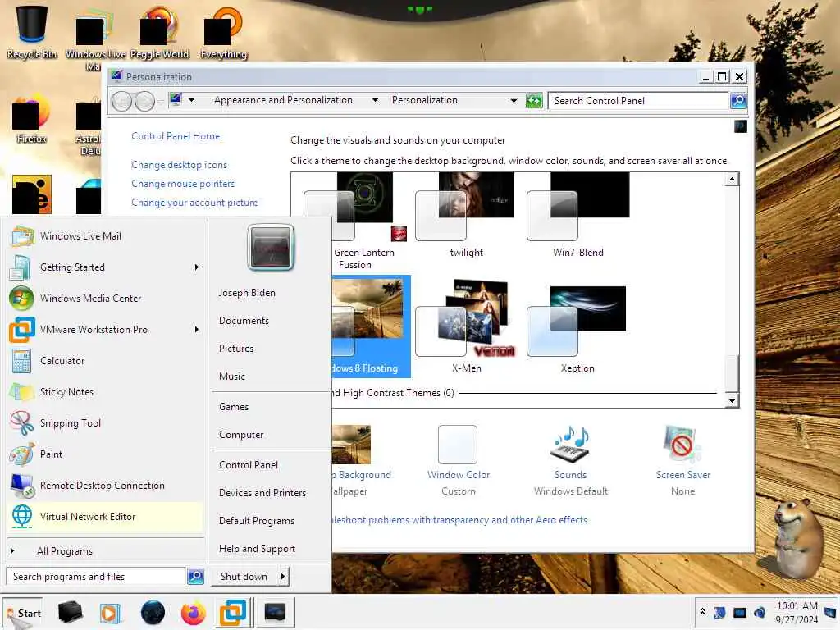This screenshot has width=840, height=630.
Task: Select the Xeption theme
Action: (577, 330)
